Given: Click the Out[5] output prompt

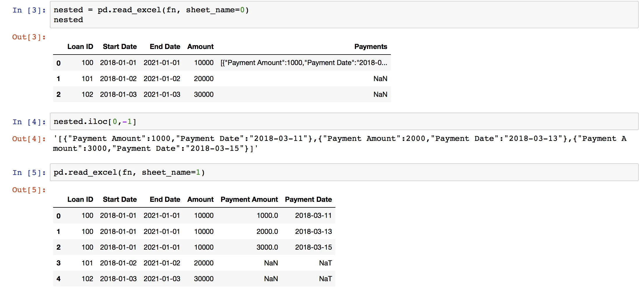Looking at the screenshot, I should pyautogui.click(x=29, y=190).
